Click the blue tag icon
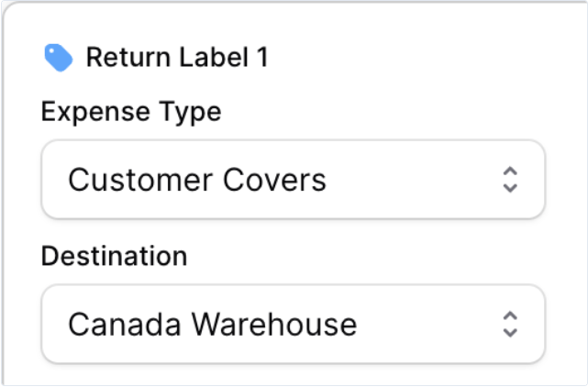Viewport: 588px width, 387px height. click(x=59, y=58)
